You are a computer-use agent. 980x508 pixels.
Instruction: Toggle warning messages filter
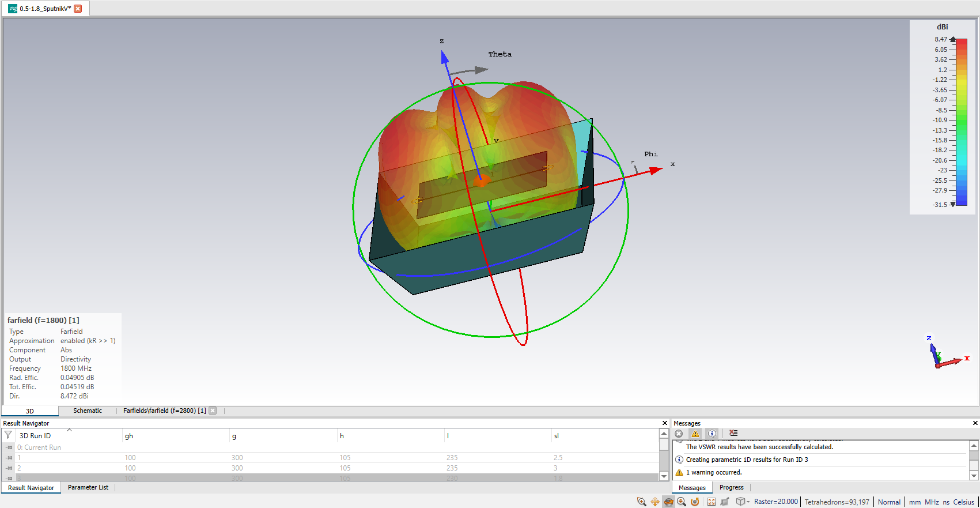pos(695,434)
